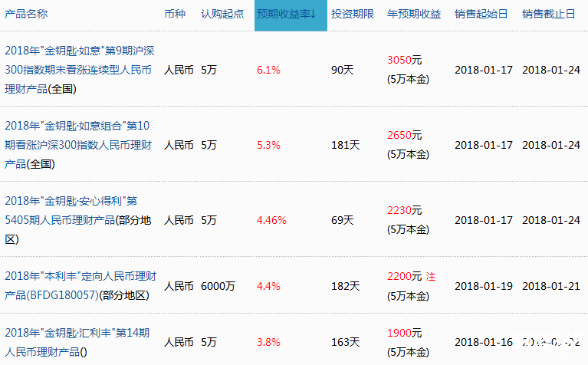
Task: Select the 6.1% expected return value
Action: click(x=268, y=70)
